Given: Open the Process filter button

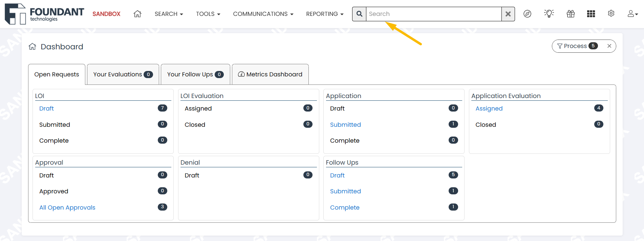Looking at the screenshot, I should click(577, 46).
